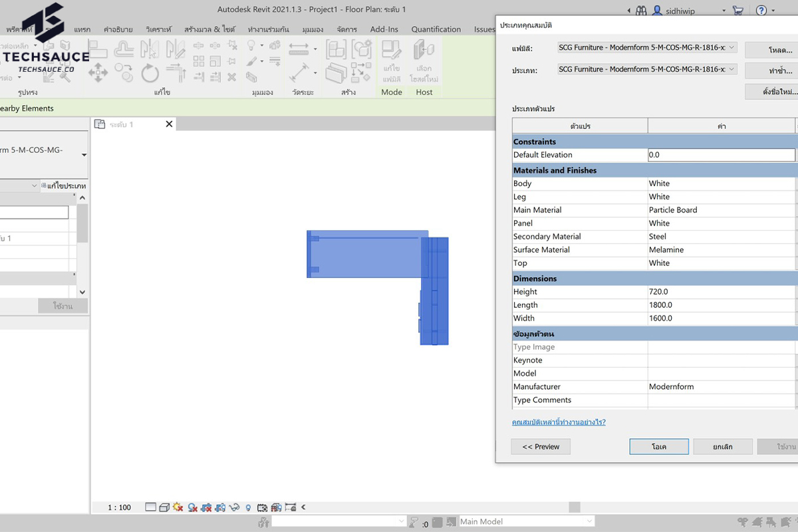The width and height of the screenshot is (798, 532).
Task: Open the Family dropdown in type dialog
Action: 647,47
